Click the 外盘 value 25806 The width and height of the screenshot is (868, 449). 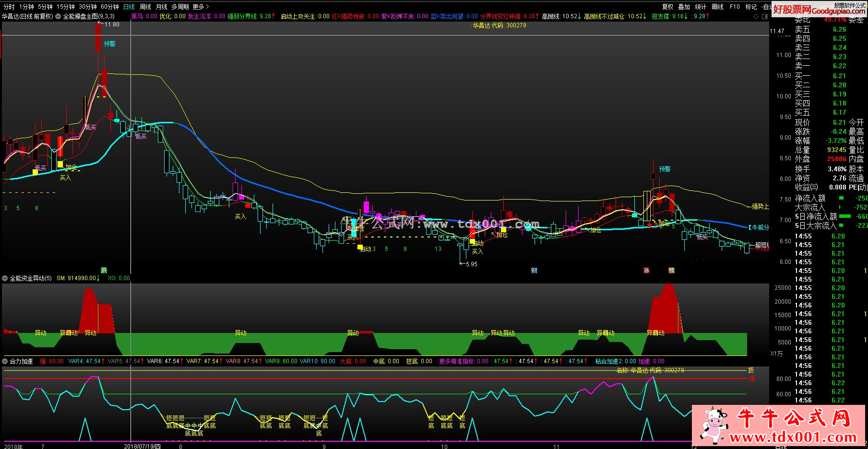click(x=837, y=159)
